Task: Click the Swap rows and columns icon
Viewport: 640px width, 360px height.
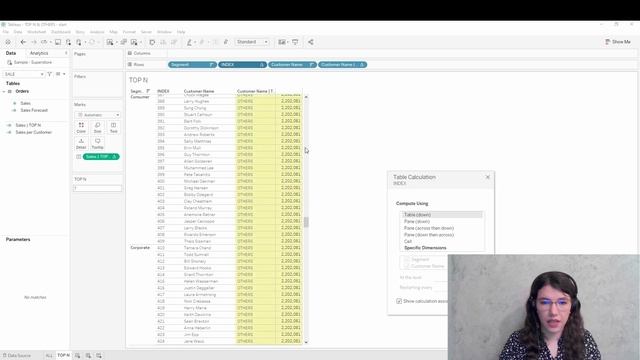Action: [152, 42]
